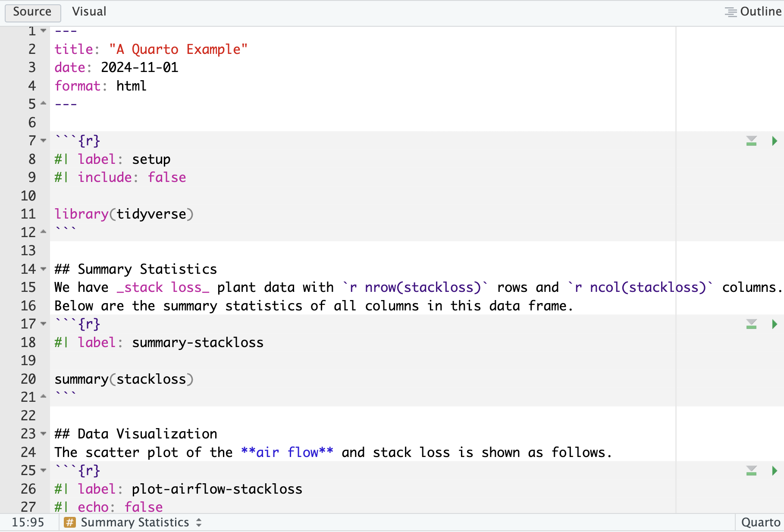Click the 15:95 cursor position indicator
The image size is (784, 532).
pos(28,523)
